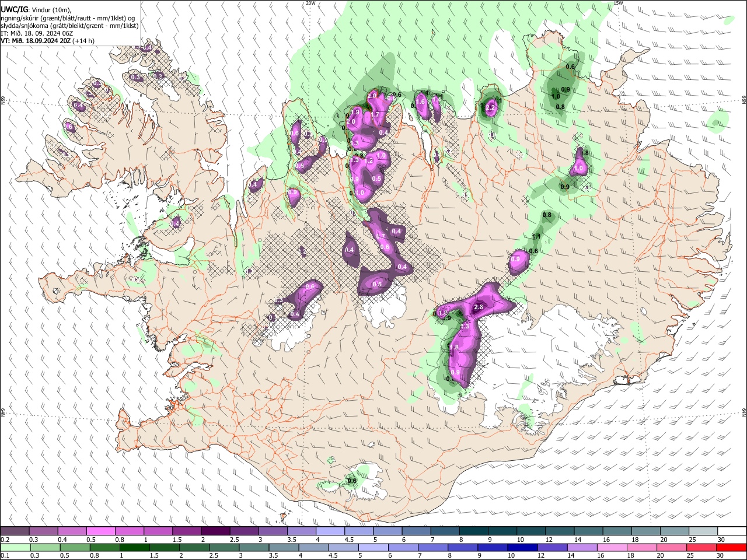Select the darkest green 1 swatch in bottom legend row

click(135, 547)
